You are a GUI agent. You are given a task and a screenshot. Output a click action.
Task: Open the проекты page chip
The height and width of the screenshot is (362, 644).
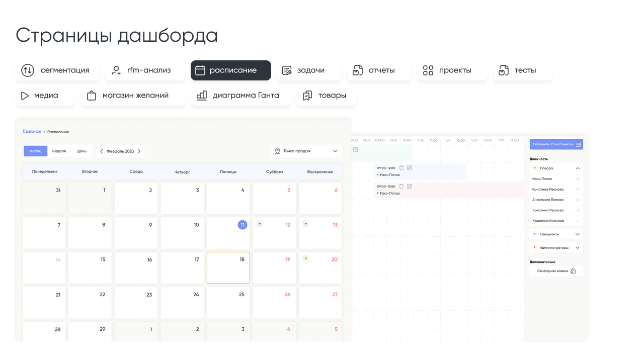point(452,70)
